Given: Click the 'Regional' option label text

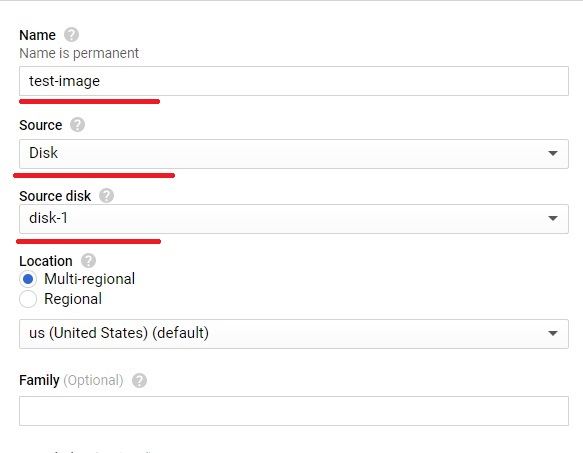Looking at the screenshot, I should 73,299.
